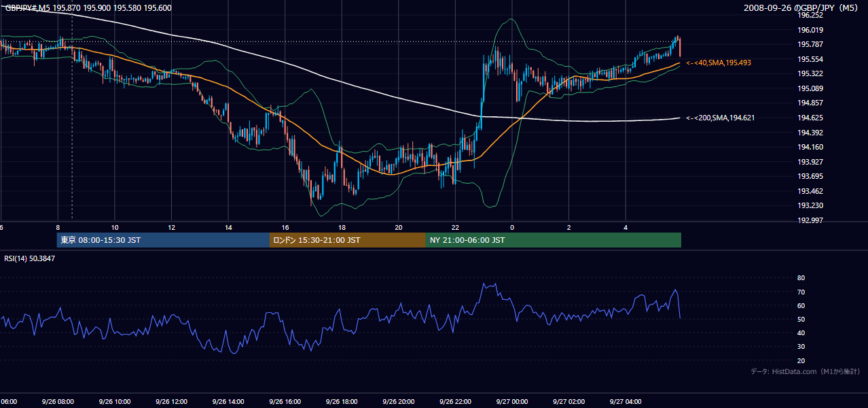The image size is (868, 408).
Task: Click the bottom date label 9/26 12:00
Action: coord(171,401)
